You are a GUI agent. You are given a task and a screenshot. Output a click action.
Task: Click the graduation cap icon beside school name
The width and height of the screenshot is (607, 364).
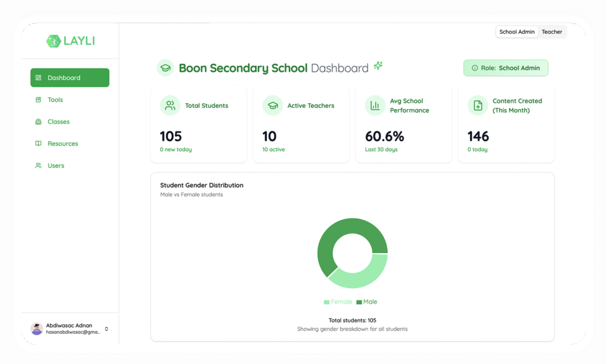[165, 68]
